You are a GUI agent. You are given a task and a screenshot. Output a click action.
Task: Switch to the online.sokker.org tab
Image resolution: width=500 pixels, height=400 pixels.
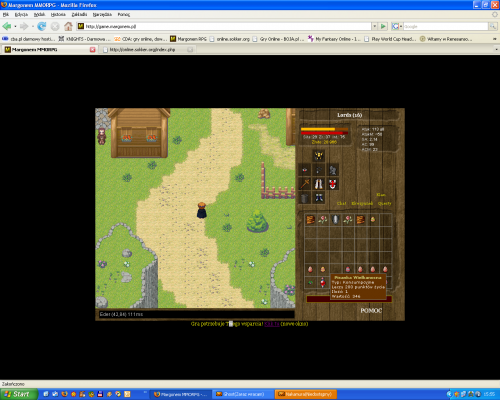tap(147, 49)
